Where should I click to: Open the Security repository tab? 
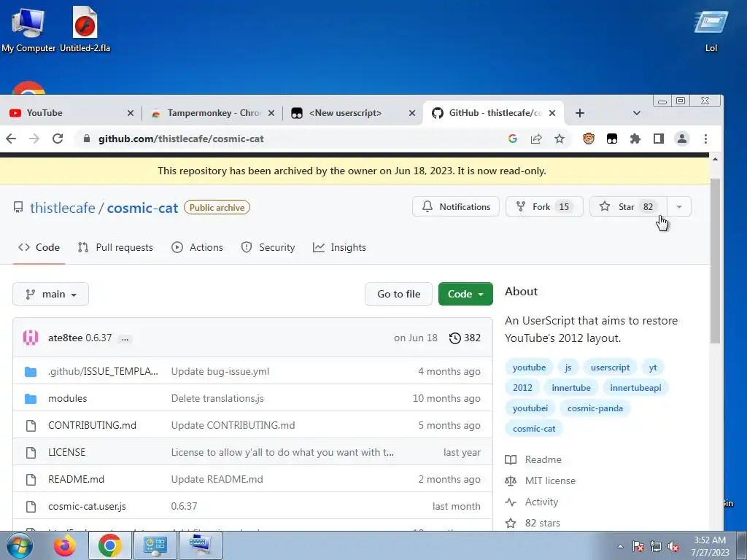(x=268, y=247)
